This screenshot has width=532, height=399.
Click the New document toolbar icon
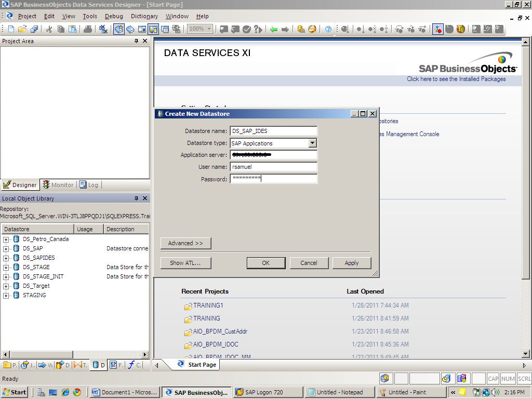click(x=11, y=29)
